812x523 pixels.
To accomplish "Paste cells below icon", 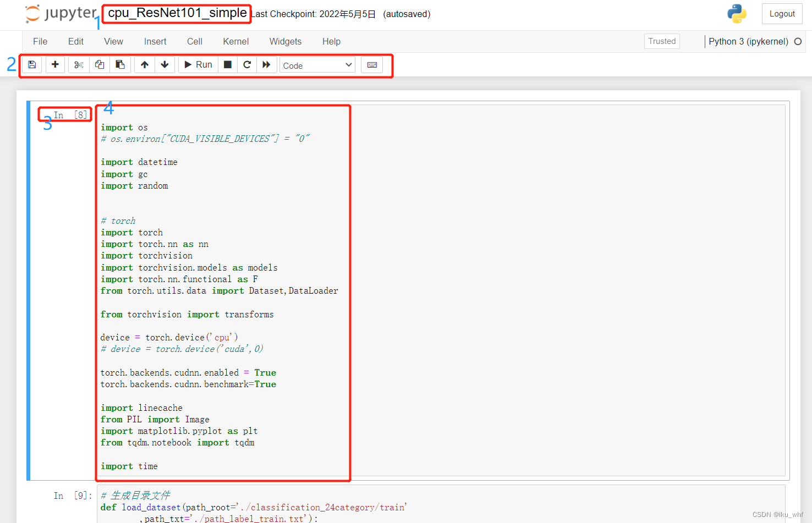I will tap(120, 65).
